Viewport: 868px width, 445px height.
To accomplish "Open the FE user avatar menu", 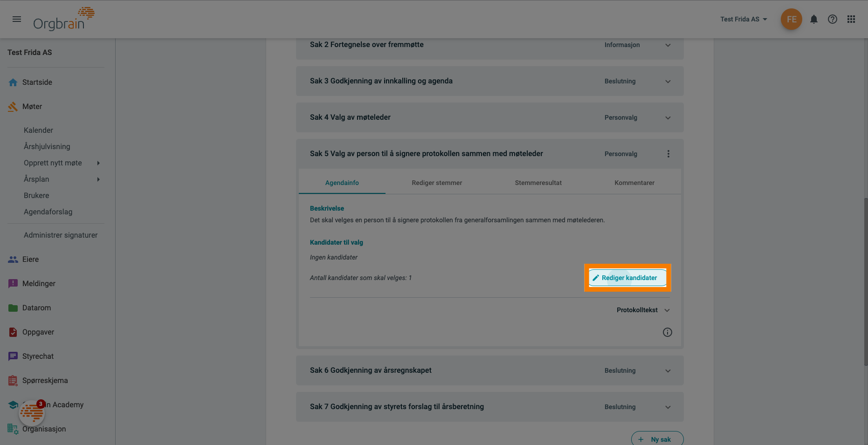I will click(x=791, y=19).
